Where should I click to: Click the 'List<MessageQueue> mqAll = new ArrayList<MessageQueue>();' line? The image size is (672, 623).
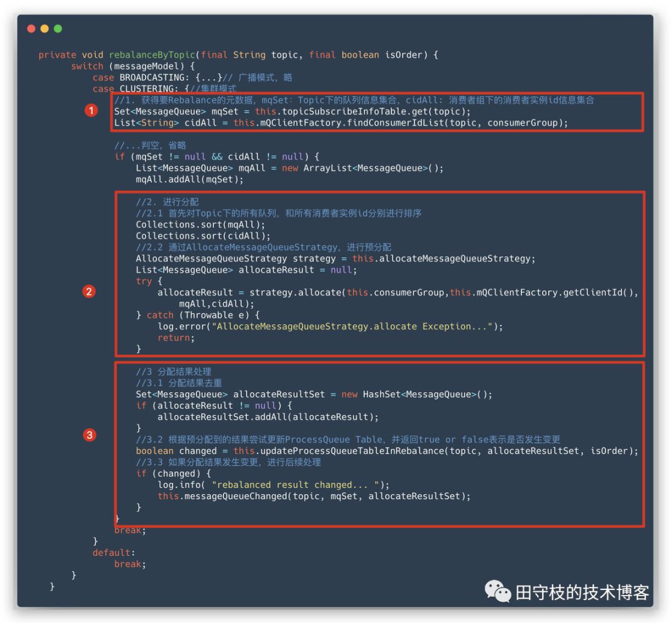coord(290,168)
